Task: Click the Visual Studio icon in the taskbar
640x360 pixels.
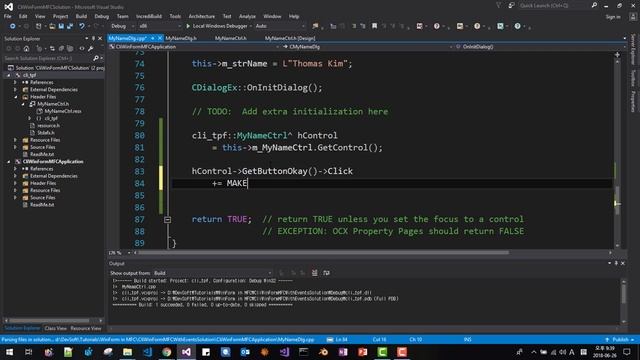Action: [186, 352]
